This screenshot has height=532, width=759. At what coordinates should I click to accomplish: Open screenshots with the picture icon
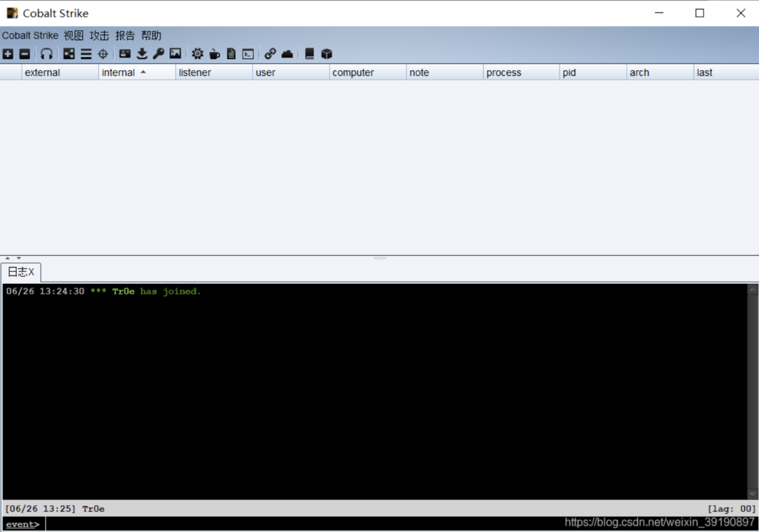click(175, 53)
